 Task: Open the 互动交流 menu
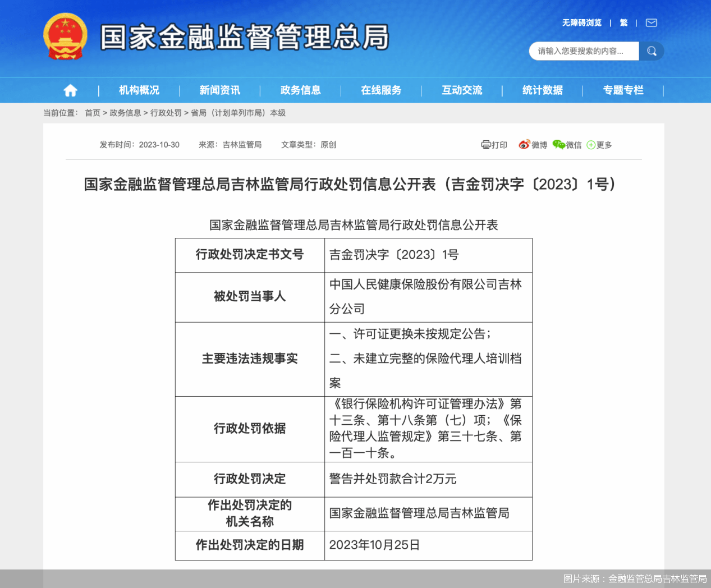[462, 90]
